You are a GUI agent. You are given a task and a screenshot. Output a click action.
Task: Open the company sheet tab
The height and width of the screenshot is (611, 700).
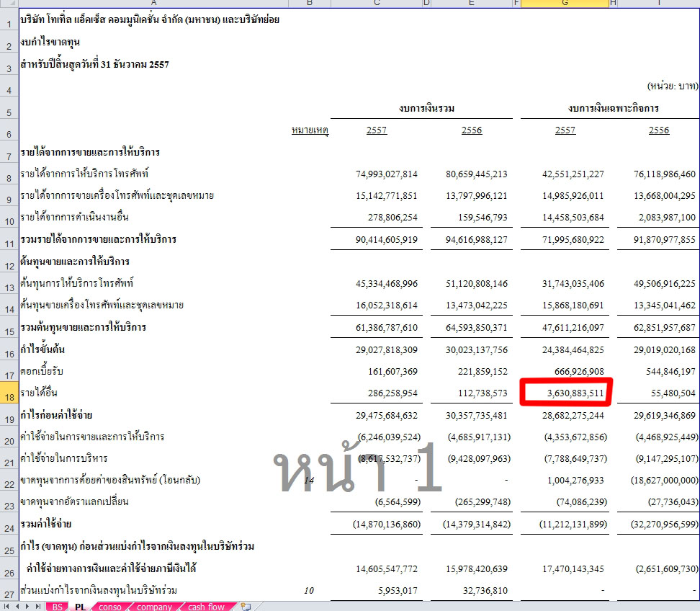(x=154, y=607)
